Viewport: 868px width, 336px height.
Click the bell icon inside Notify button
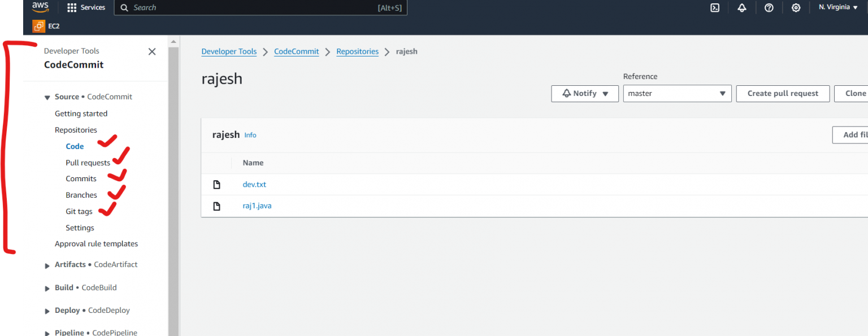pyautogui.click(x=567, y=93)
